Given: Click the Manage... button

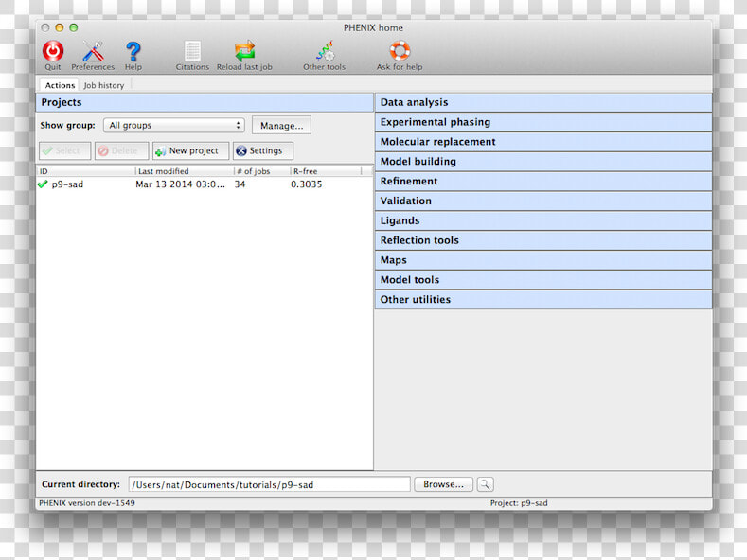Looking at the screenshot, I should [x=281, y=126].
